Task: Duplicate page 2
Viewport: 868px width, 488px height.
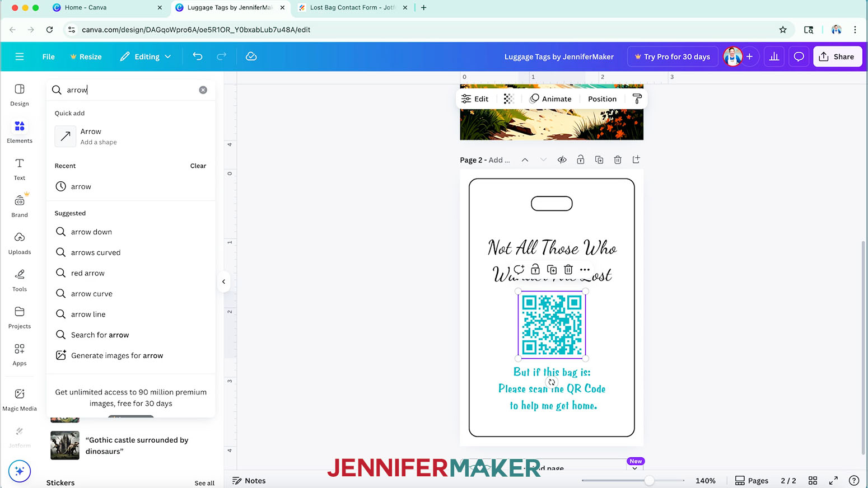Action: (x=599, y=160)
